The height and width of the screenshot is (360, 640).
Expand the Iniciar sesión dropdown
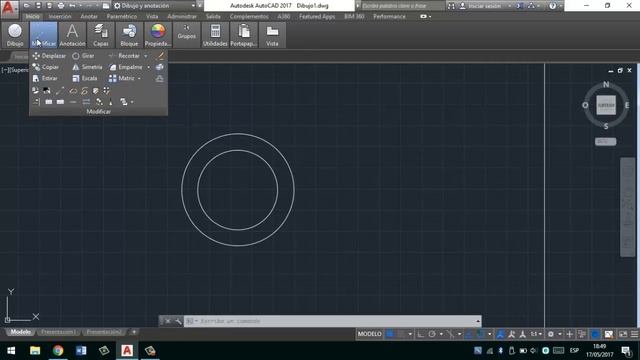(x=510, y=6)
